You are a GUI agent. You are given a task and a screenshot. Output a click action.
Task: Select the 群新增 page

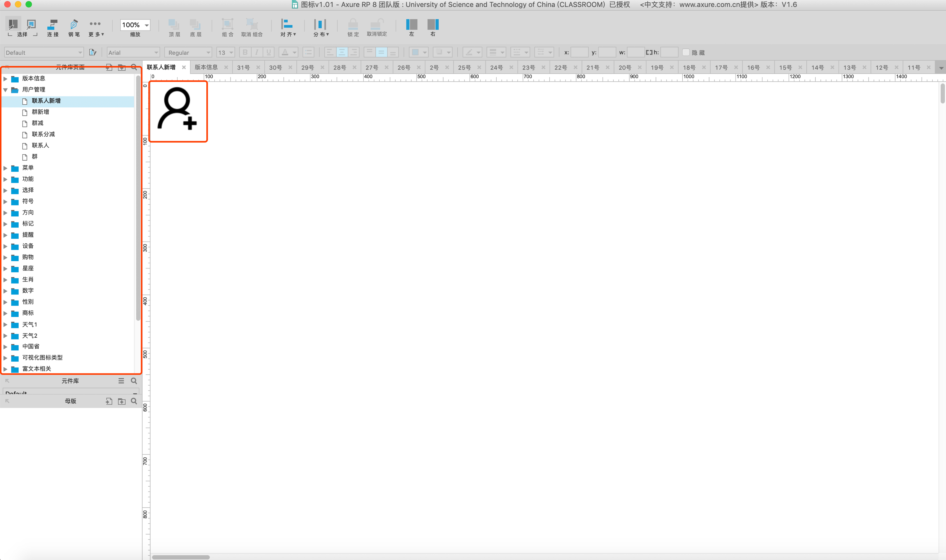pos(41,112)
